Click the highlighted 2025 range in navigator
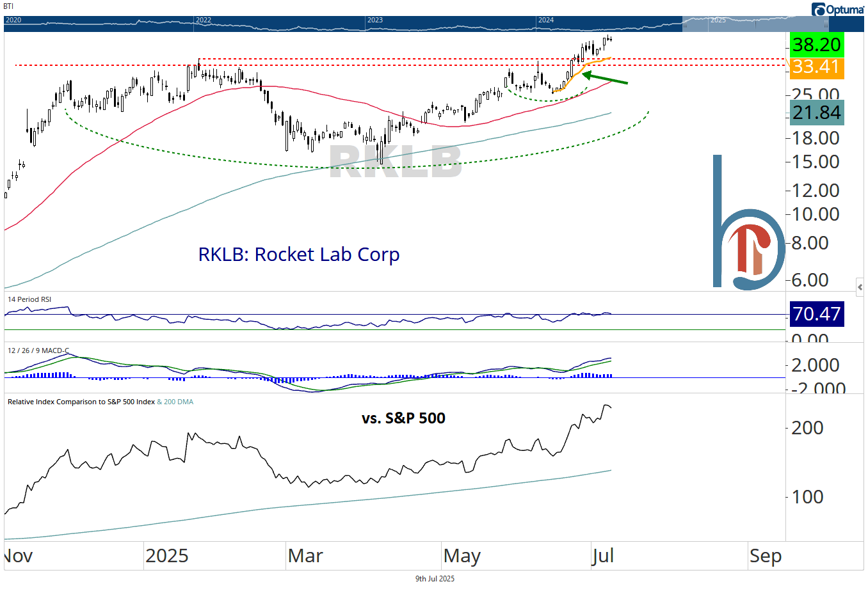Image resolution: width=868 pixels, height=591 pixels. [755, 24]
